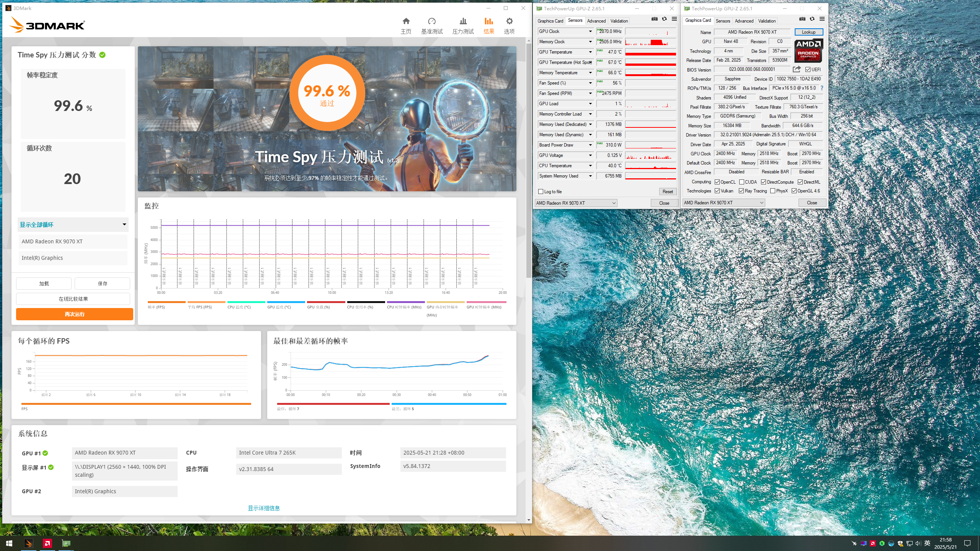Toggle the Vulkan checkbox
980x551 pixels.
(717, 191)
